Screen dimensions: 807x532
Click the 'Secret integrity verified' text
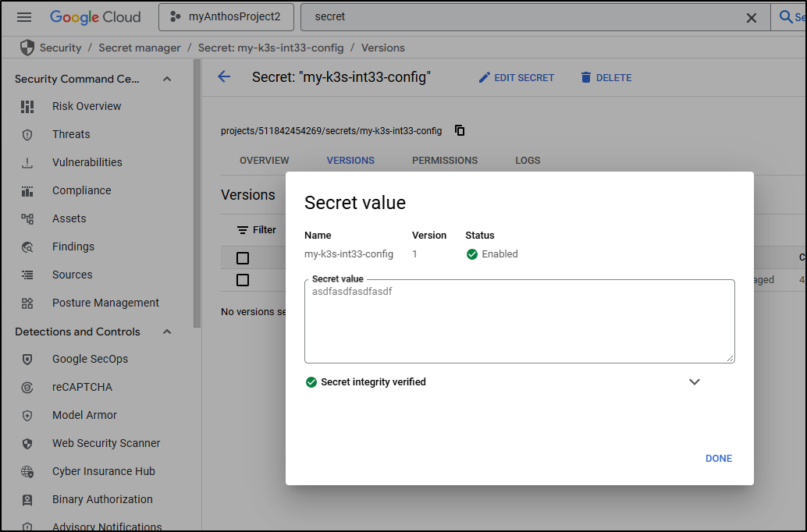(373, 382)
